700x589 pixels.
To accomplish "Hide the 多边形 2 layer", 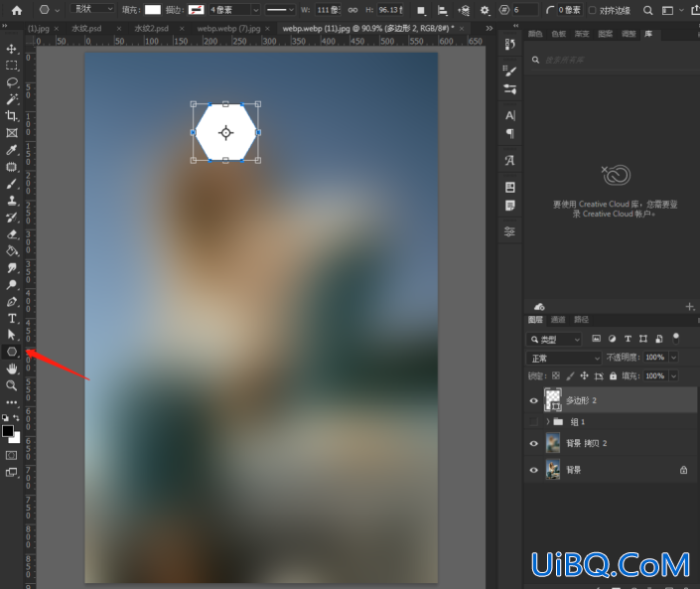I will coord(533,400).
